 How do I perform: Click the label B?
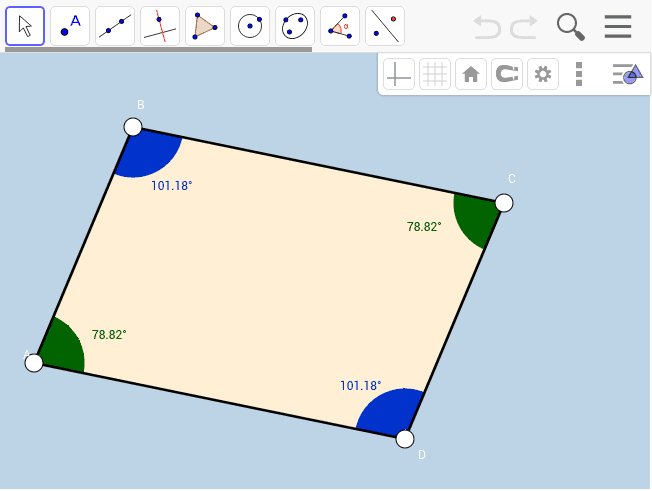141,105
